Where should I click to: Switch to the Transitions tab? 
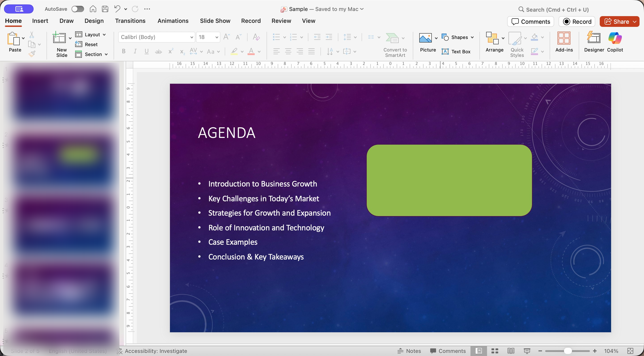(130, 21)
